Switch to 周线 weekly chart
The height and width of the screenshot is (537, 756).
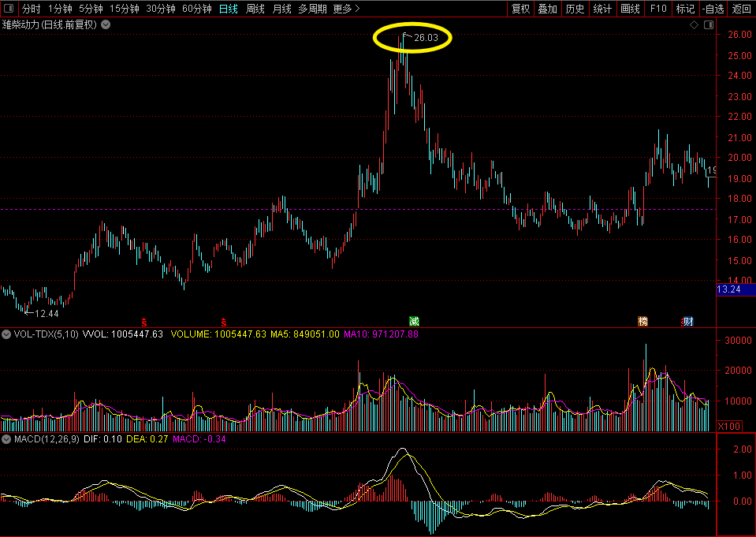[x=255, y=9]
